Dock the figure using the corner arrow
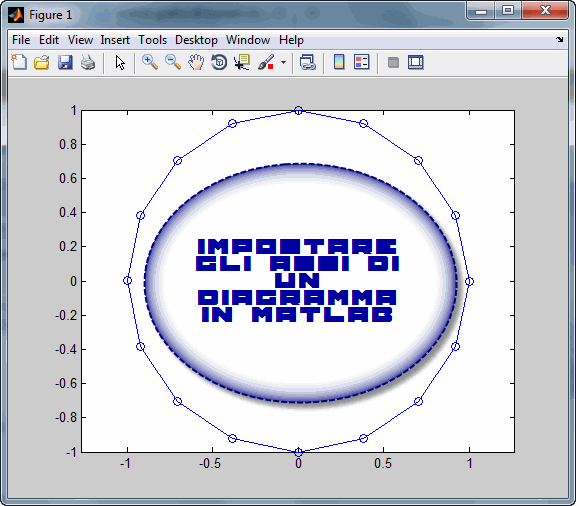This screenshot has width=576, height=506. [559, 39]
